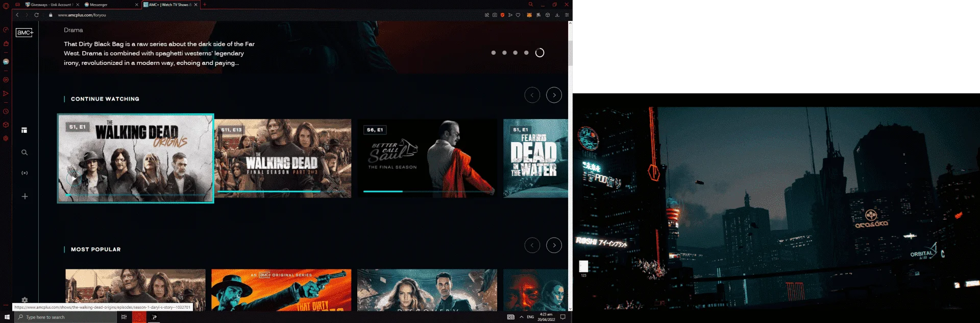Click the Drama genre label
980x323 pixels.
73,30
